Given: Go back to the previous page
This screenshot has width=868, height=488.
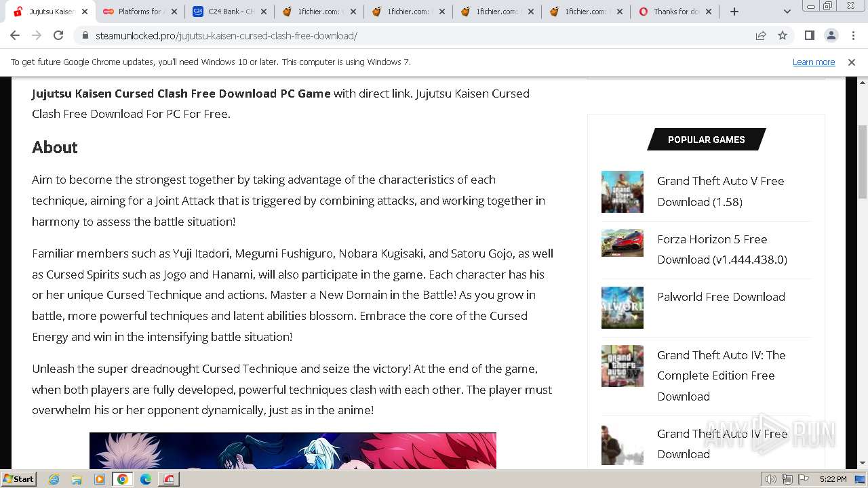Looking at the screenshot, I should (15, 35).
